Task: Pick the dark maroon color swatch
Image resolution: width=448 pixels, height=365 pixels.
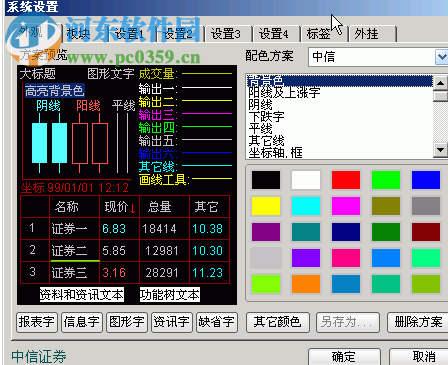Action: [426, 232]
